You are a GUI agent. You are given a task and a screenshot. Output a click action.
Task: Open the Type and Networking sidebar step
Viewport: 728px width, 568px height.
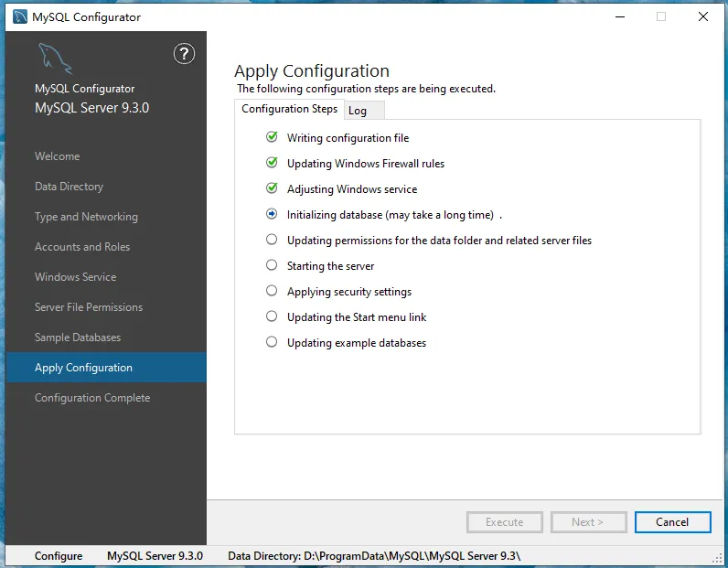86,217
